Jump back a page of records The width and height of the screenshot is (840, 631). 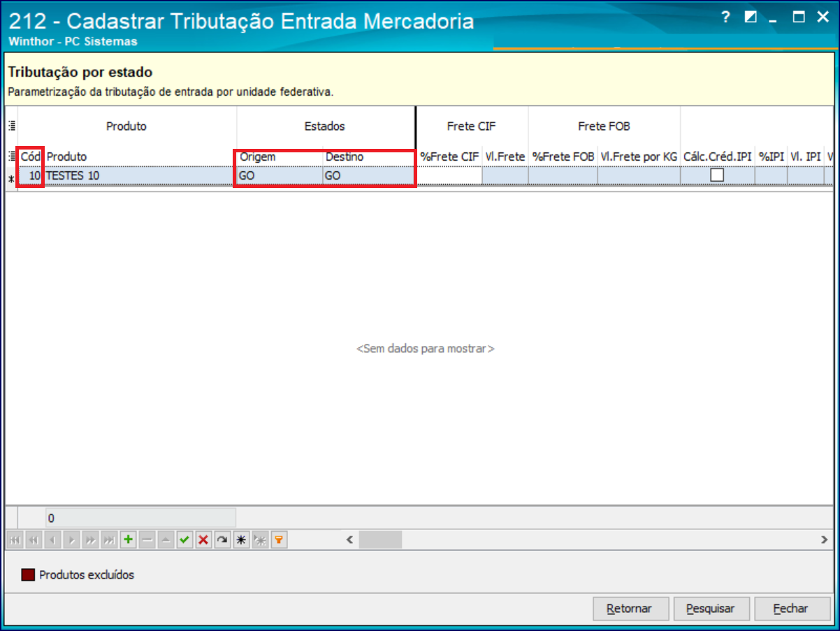[34, 539]
